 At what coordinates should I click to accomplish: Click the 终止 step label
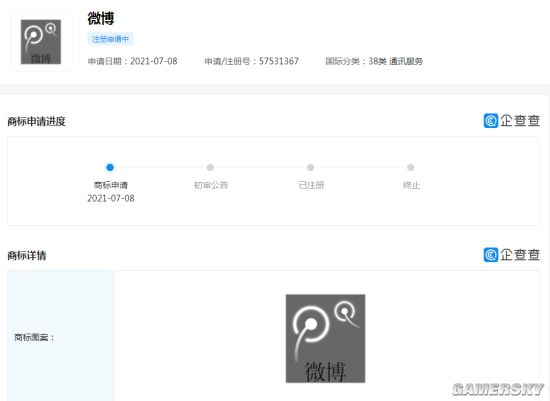pyautogui.click(x=411, y=185)
